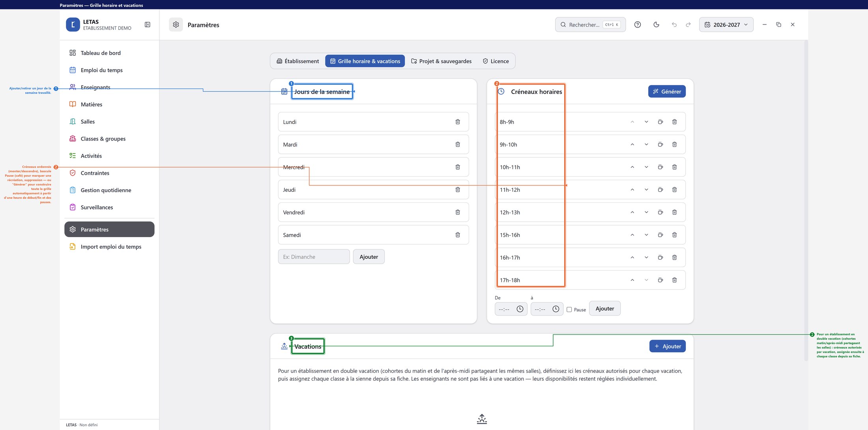Image resolution: width=868 pixels, height=430 pixels.
Task: Select Grille horaire & vacations tab
Action: [365, 61]
